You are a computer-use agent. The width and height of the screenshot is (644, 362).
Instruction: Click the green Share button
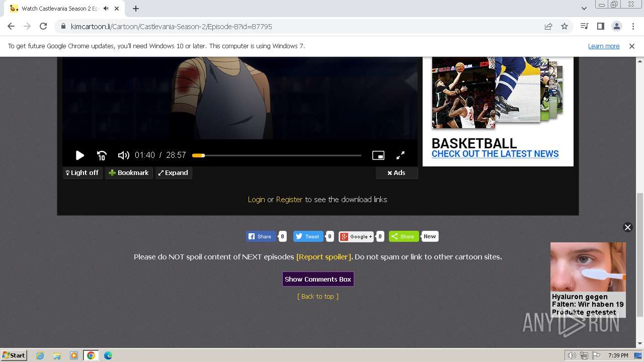tap(404, 236)
